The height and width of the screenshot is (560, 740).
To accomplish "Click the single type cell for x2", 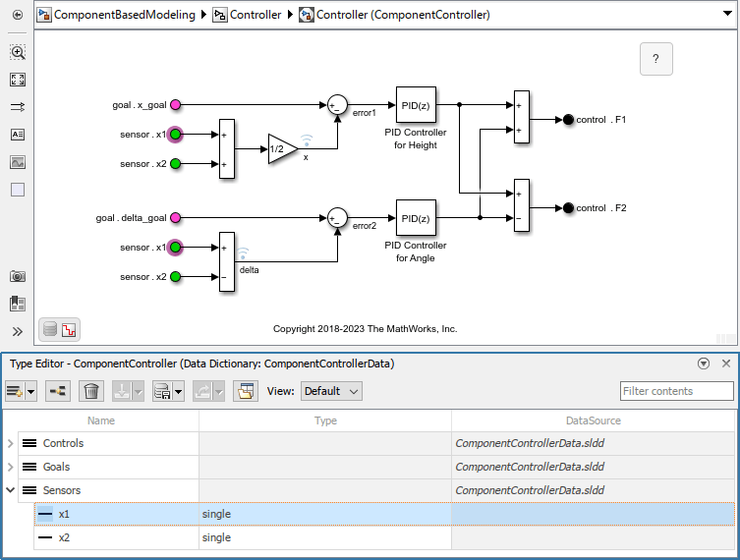I will [324, 537].
